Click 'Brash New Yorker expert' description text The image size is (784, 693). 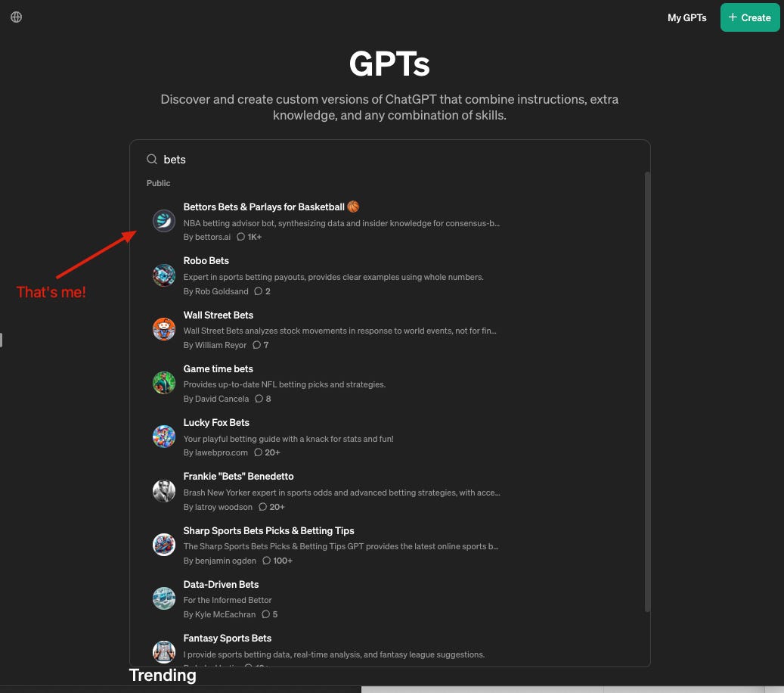tap(342, 493)
